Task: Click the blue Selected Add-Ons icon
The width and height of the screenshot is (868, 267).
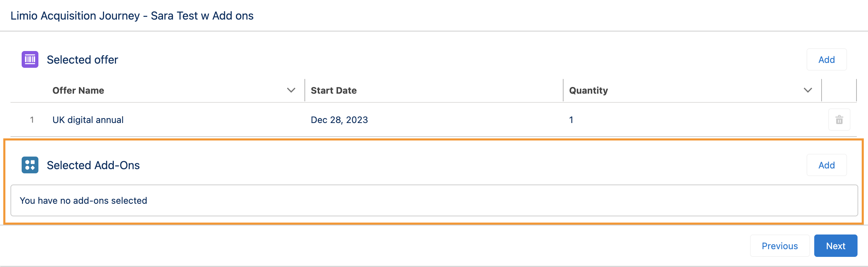Action: pos(30,165)
